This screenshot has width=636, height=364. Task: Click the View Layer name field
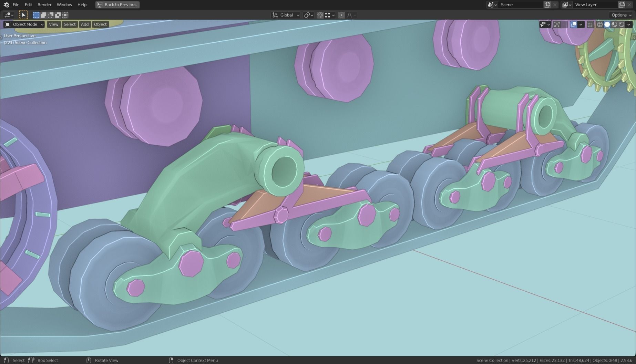click(595, 4)
